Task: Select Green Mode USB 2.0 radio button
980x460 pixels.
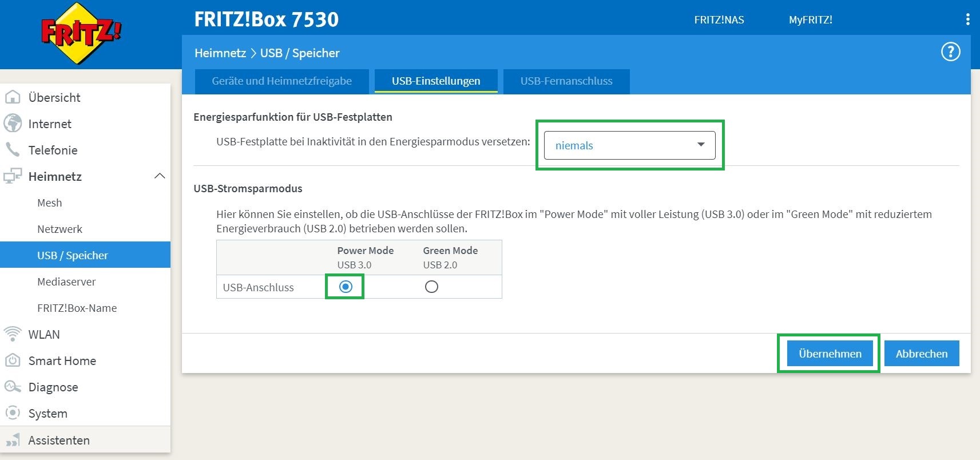Action: click(x=431, y=287)
